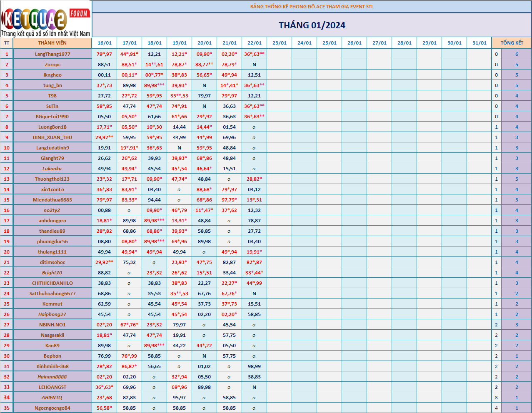Select the 'TỔNG KẾT' column header
The width and height of the screenshot is (532, 413).
[512, 43]
